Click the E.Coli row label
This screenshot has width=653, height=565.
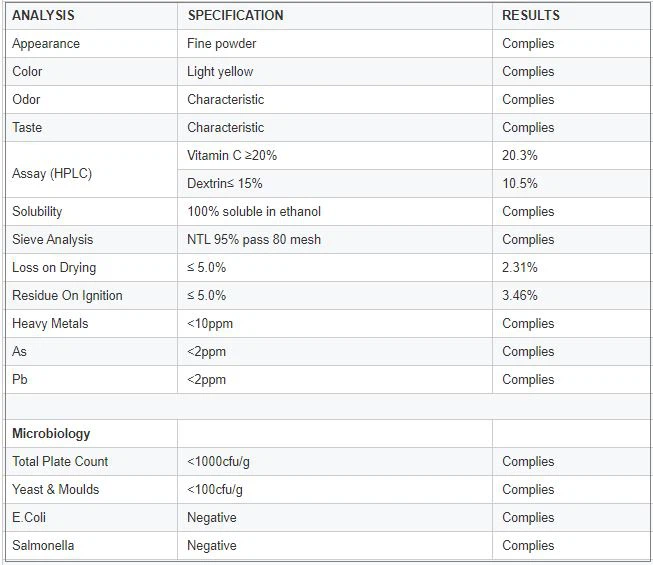[29, 518]
